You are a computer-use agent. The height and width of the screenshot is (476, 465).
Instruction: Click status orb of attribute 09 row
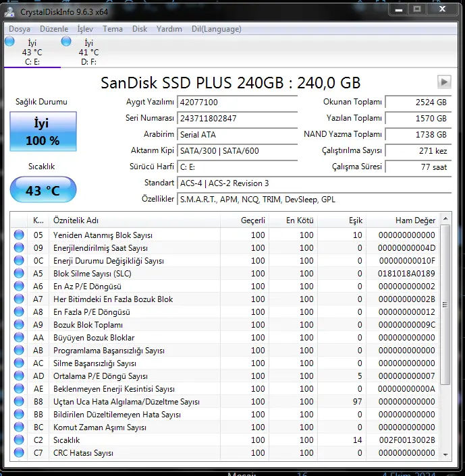(19, 247)
